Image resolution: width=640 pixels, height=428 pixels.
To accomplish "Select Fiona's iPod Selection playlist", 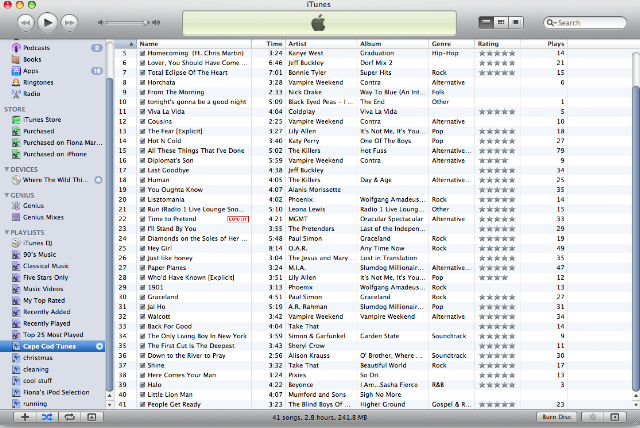I will point(56,392).
